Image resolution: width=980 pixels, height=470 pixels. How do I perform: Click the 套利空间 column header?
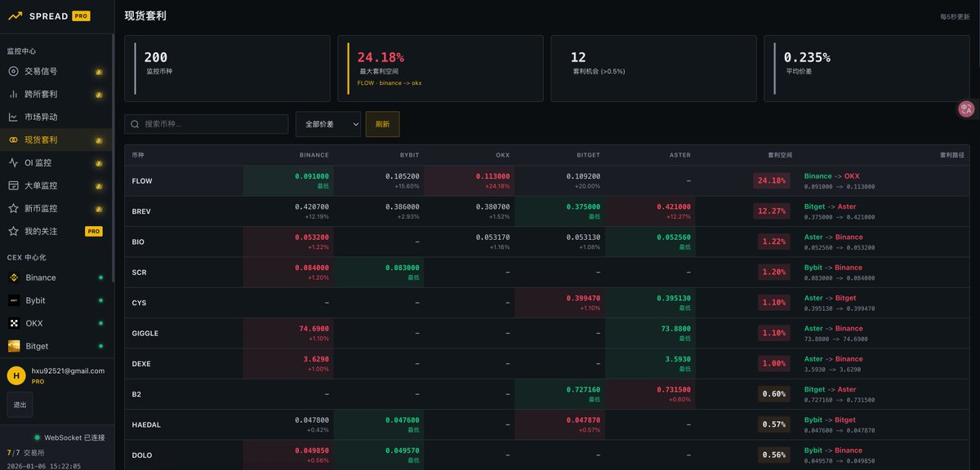[780, 154]
